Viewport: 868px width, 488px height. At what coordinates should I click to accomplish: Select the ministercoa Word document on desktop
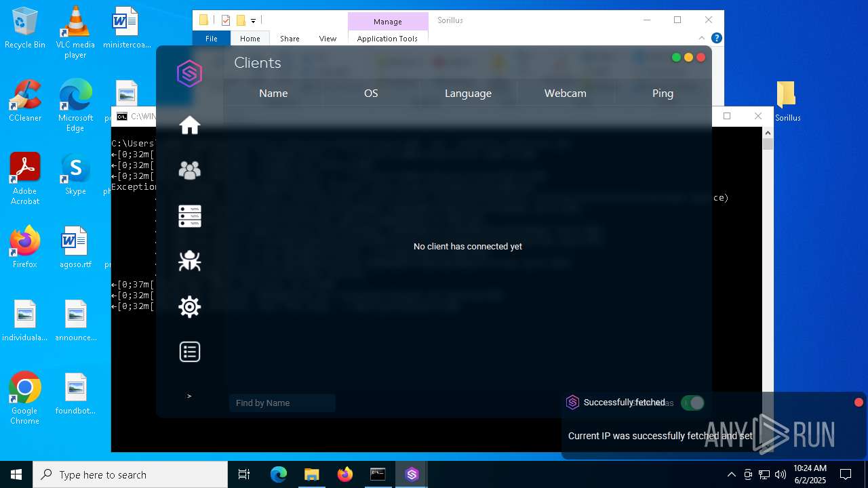click(x=126, y=28)
